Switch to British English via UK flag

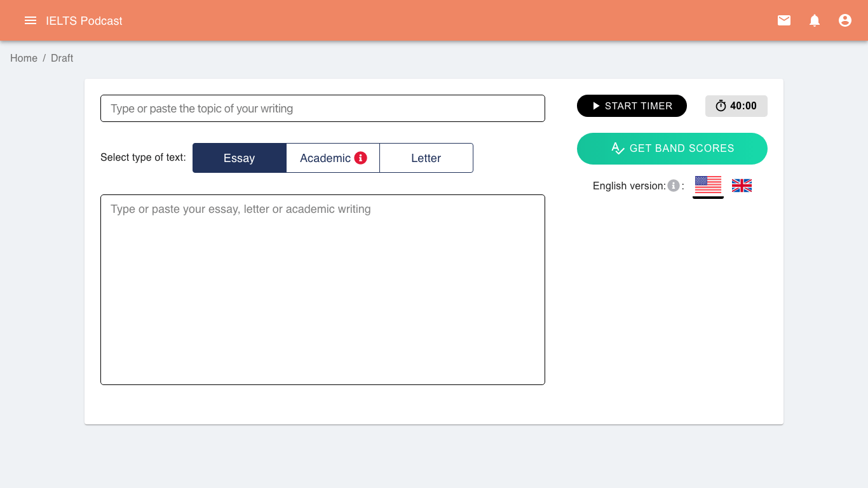click(x=741, y=186)
